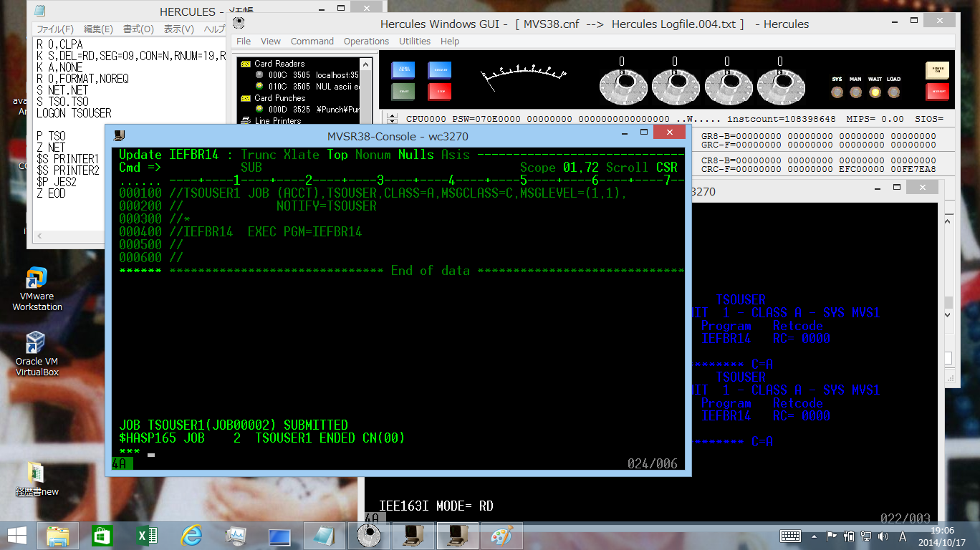Open the touch keyboard tray icon
Image resolution: width=980 pixels, height=550 pixels.
point(790,536)
